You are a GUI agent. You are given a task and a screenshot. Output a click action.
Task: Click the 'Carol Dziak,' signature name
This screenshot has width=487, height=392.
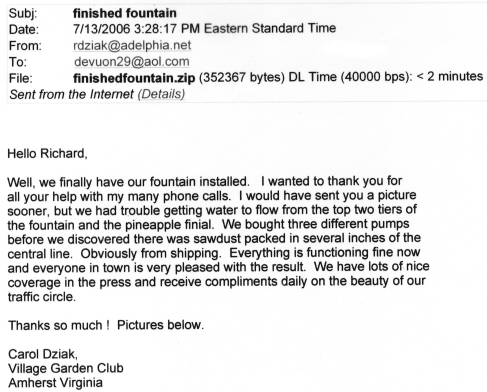(x=43, y=354)
